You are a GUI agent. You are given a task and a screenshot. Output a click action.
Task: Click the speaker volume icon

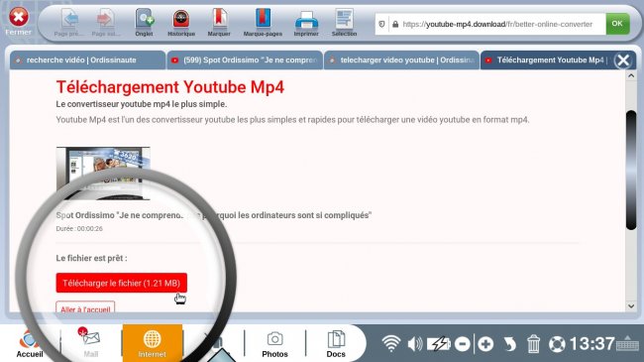coord(415,343)
